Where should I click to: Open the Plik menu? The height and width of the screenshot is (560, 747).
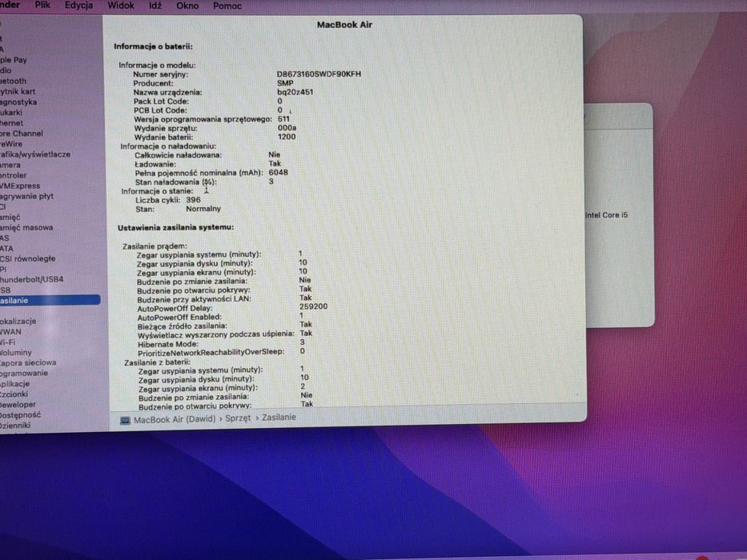coord(42,6)
